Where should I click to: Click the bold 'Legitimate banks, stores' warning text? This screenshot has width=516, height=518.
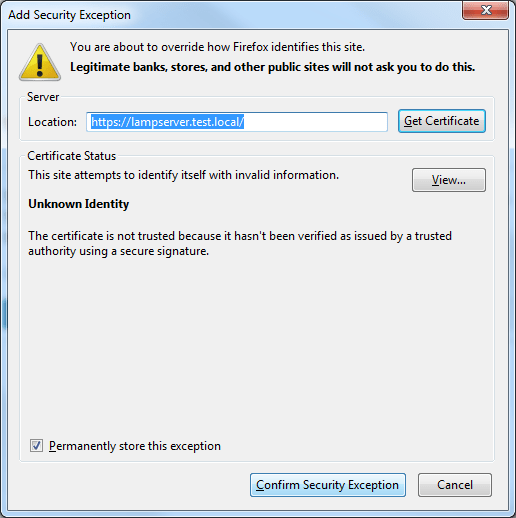point(272,67)
